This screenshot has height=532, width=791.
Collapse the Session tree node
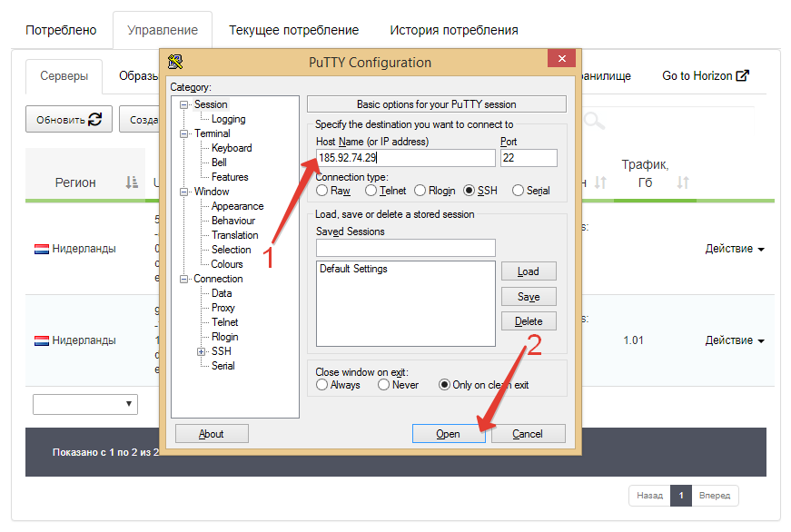(183, 105)
